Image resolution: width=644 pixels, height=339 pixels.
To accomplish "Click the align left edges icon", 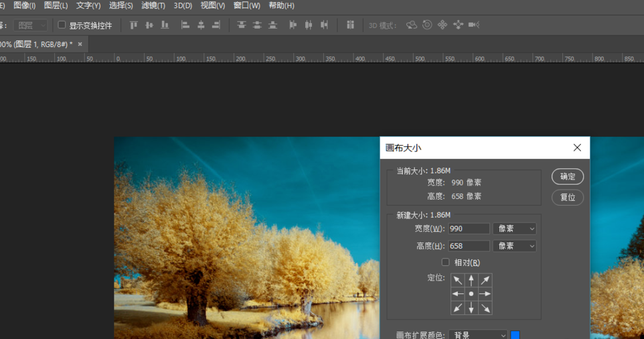I will click(x=185, y=25).
